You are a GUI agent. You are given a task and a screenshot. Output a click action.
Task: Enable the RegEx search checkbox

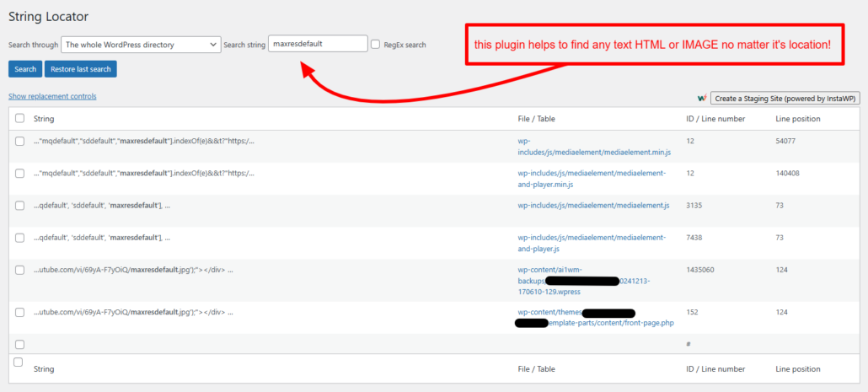[375, 45]
